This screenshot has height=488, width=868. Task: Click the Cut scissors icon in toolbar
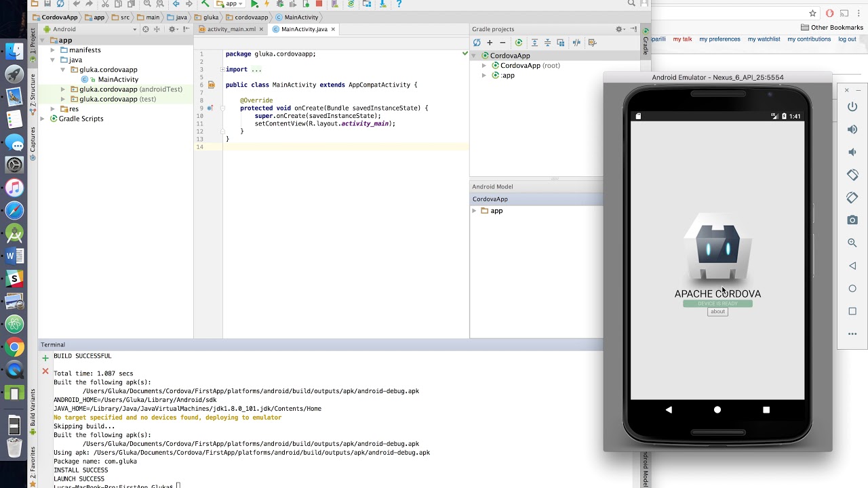click(x=105, y=3)
